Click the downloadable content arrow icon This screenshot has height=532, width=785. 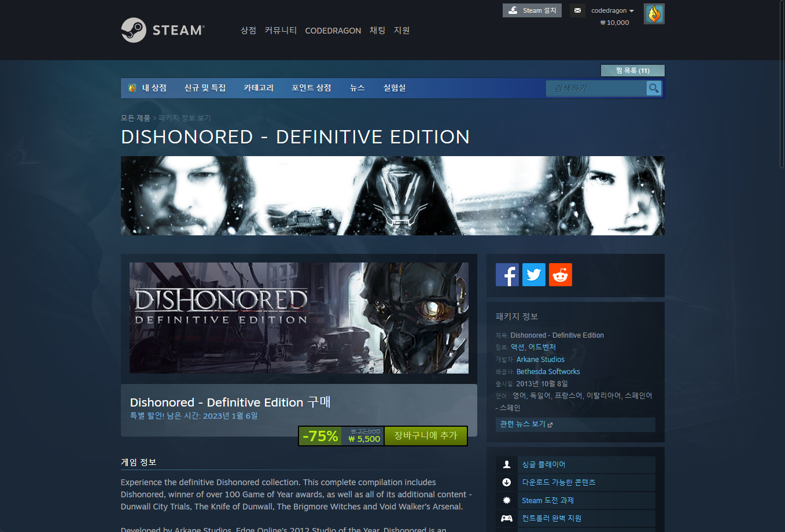(507, 482)
